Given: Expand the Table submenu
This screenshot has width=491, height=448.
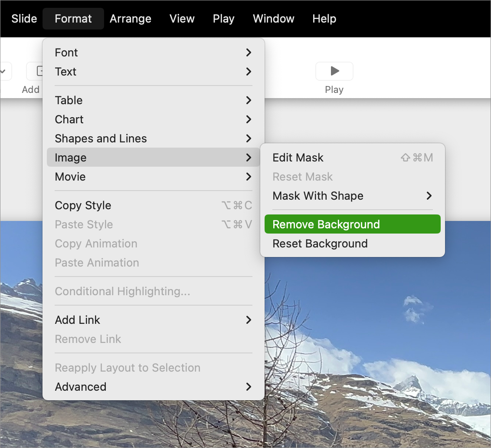Looking at the screenshot, I should click(154, 100).
